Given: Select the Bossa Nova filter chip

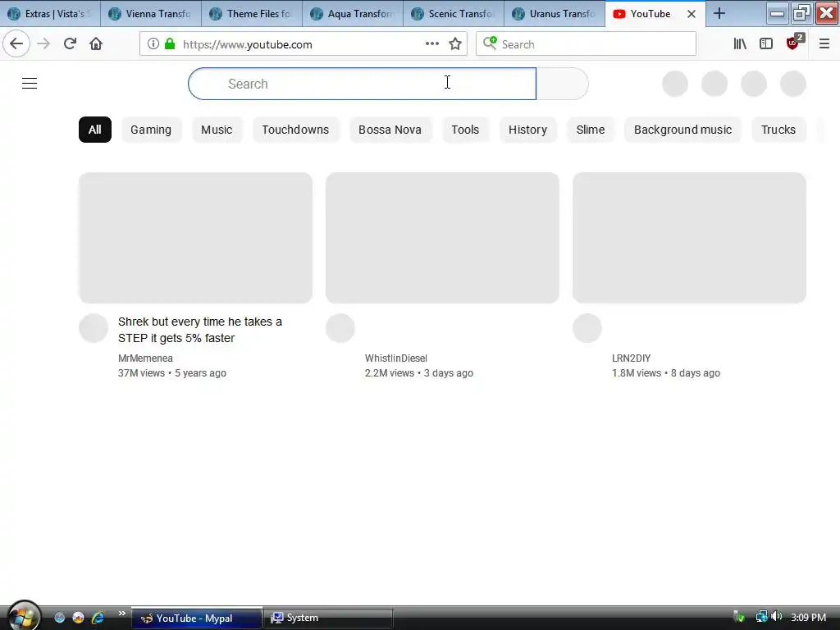Looking at the screenshot, I should pos(390,130).
